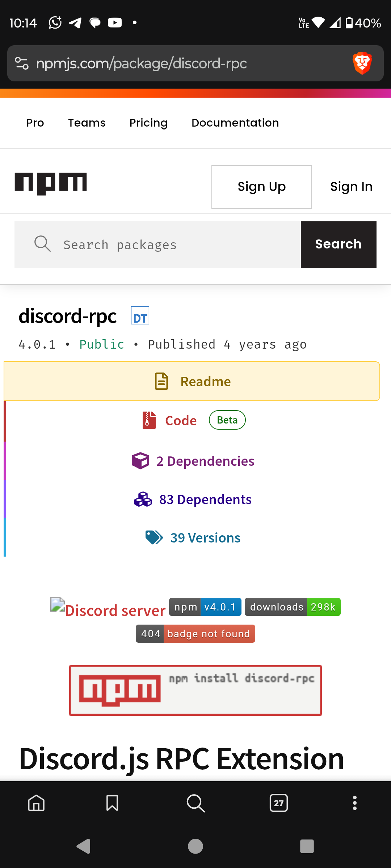Tap the browser address bar URL
The height and width of the screenshot is (868, 391).
point(142,63)
